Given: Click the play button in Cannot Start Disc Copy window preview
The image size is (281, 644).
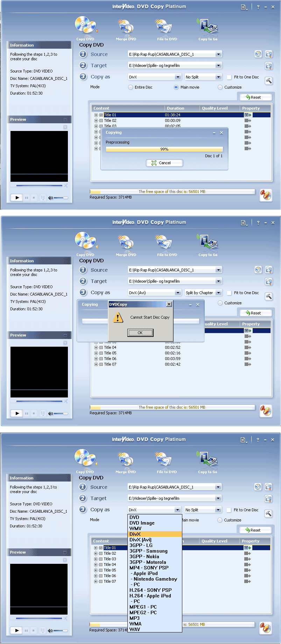Looking at the screenshot, I should click(x=17, y=413).
